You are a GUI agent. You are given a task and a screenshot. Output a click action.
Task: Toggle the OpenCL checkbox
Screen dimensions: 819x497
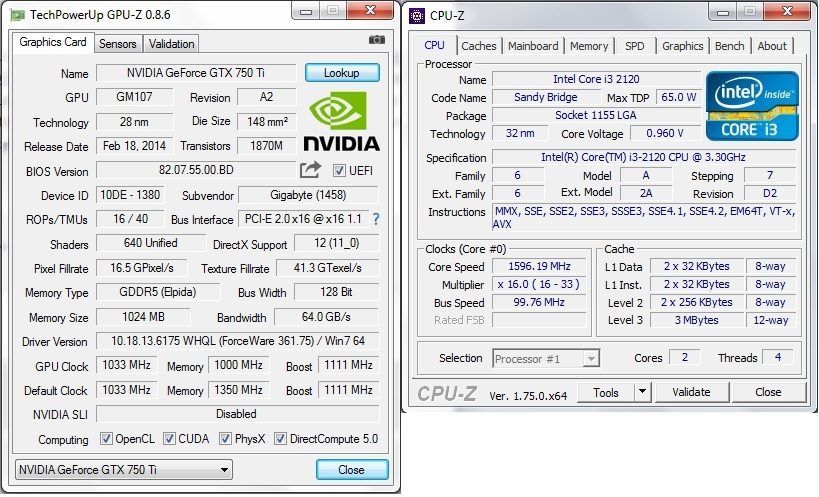tap(106, 439)
